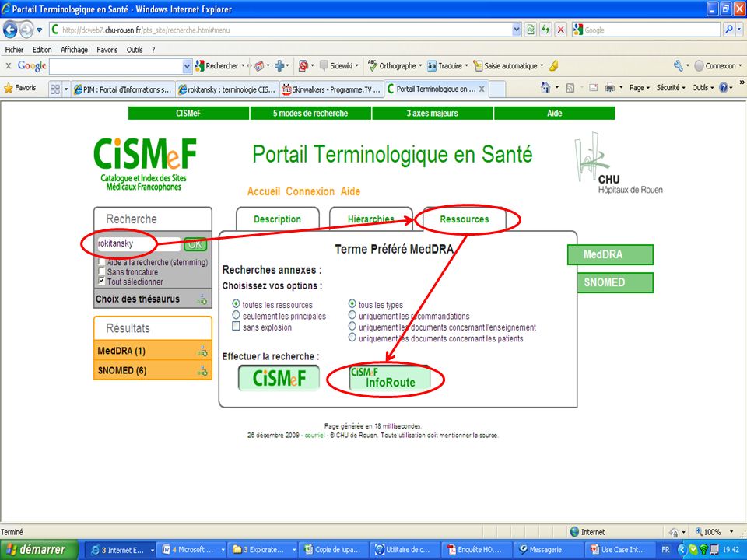Open the Messagerie taskbar item
This screenshot has height=560, width=747.
[547, 550]
